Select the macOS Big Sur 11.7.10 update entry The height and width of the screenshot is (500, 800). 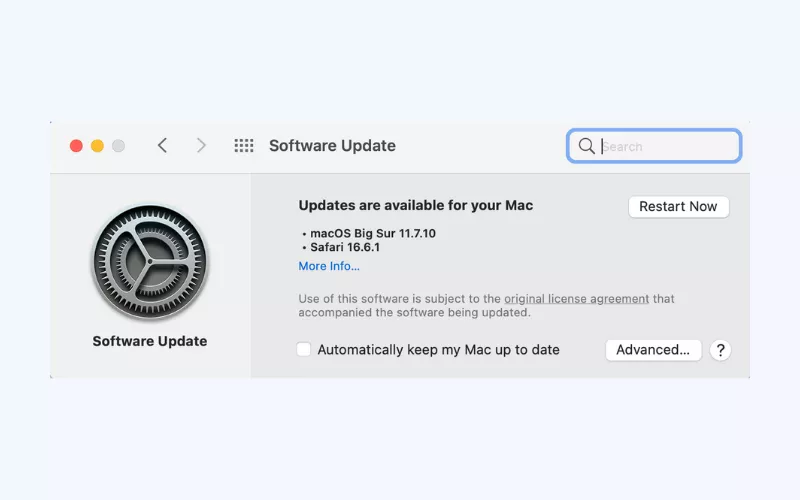tap(373, 233)
